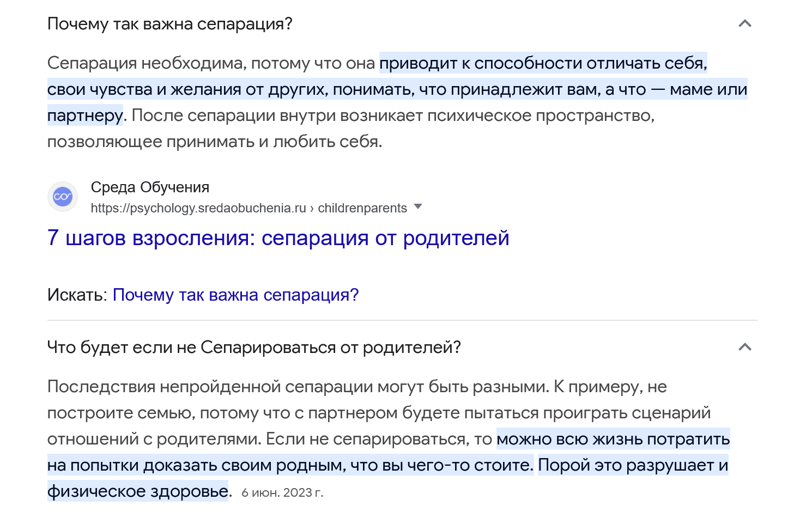This screenshot has width=812, height=524.
Task: Click the sentence starting "После сепарации внутри"
Action: tap(392, 115)
